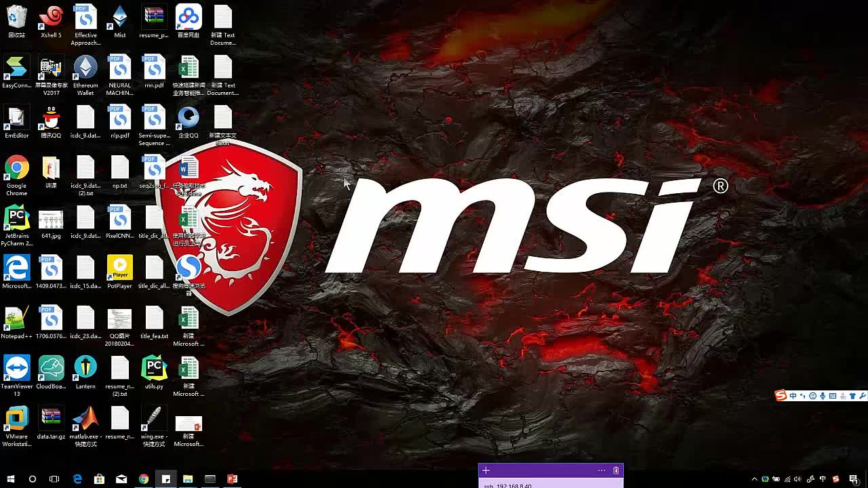Open File Explorer from taskbar

[x=188, y=479]
